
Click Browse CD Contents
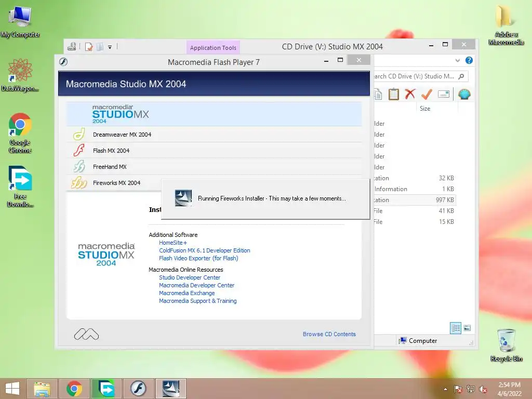point(329,334)
